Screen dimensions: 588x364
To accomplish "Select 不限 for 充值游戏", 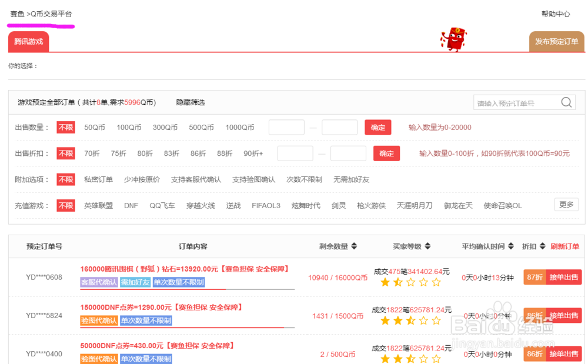I will click(x=66, y=205).
